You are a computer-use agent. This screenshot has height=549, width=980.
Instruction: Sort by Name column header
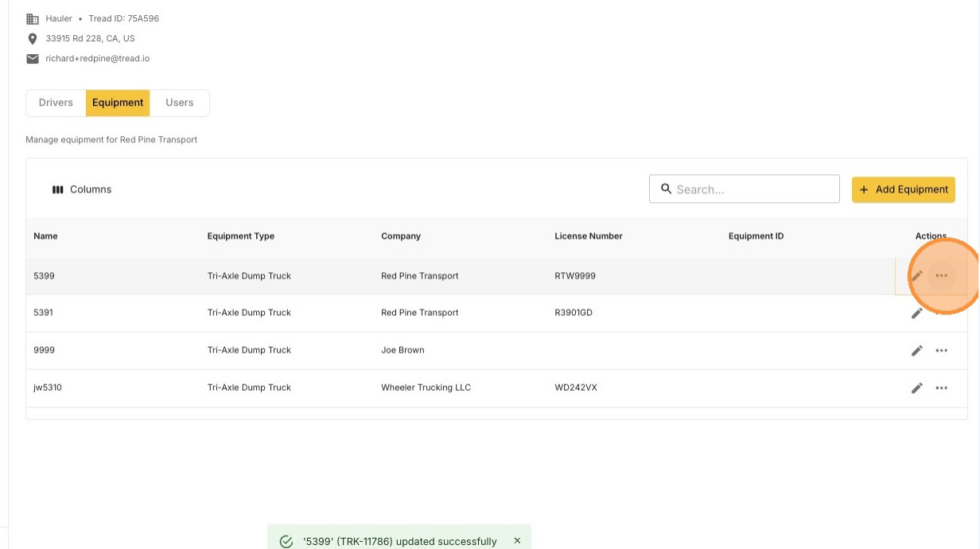[x=45, y=236]
